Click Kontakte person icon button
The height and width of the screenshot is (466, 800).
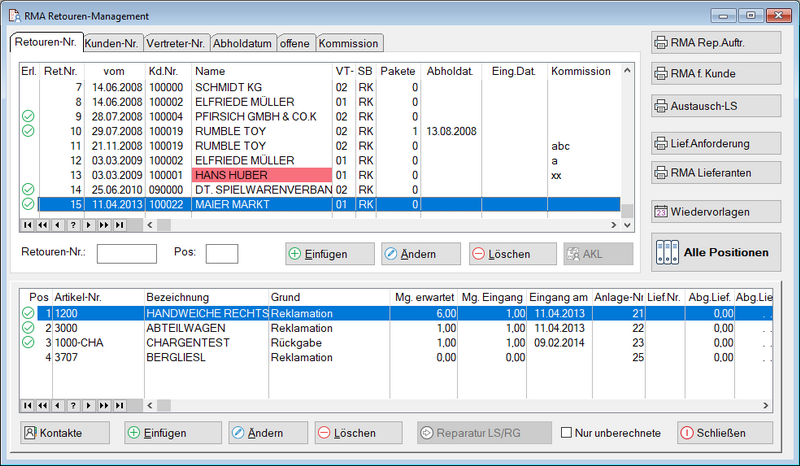pos(31,433)
